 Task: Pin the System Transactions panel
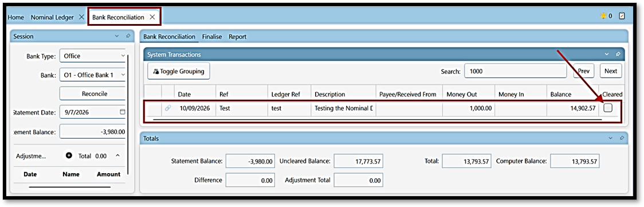point(618,54)
